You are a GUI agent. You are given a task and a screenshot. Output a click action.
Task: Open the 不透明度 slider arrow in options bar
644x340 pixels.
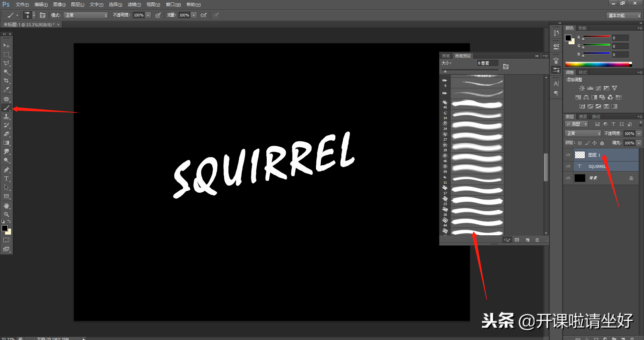(148, 15)
